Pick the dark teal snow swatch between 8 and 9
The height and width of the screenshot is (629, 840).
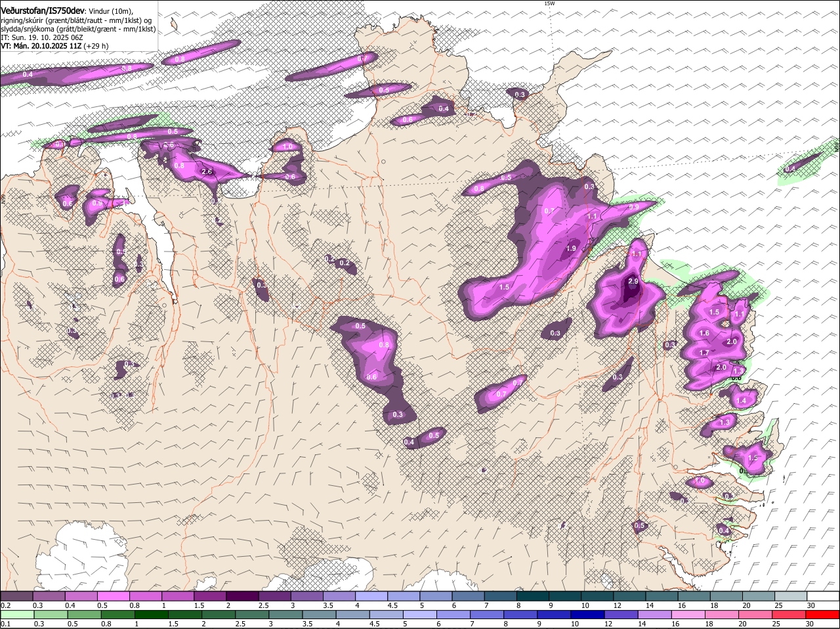click(x=532, y=596)
